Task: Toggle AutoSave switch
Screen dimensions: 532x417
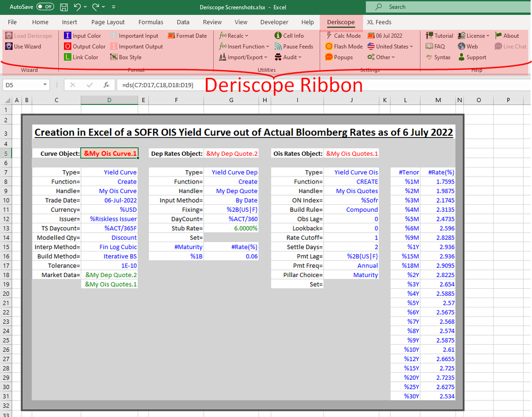Action: coord(45,7)
